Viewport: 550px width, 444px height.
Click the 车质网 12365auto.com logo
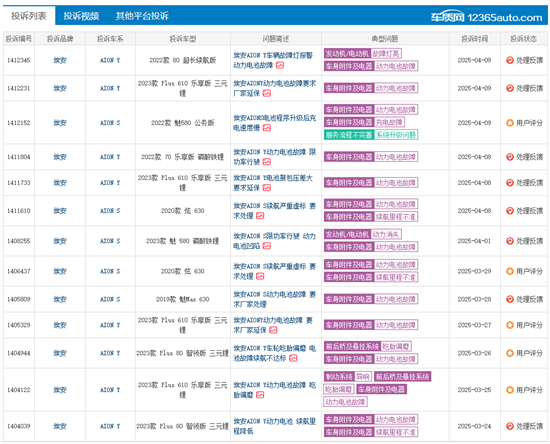[487, 17]
